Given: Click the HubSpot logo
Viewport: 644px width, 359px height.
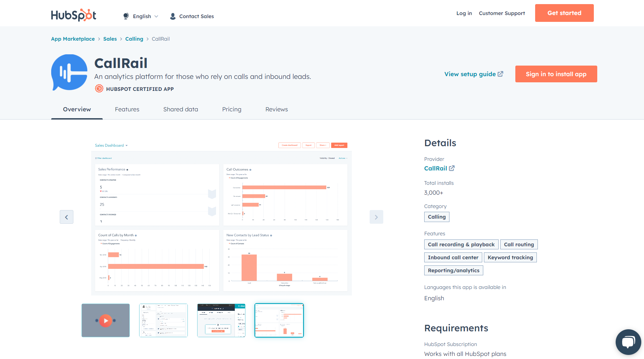Looking at the screenshot, I should click(74, 15).
